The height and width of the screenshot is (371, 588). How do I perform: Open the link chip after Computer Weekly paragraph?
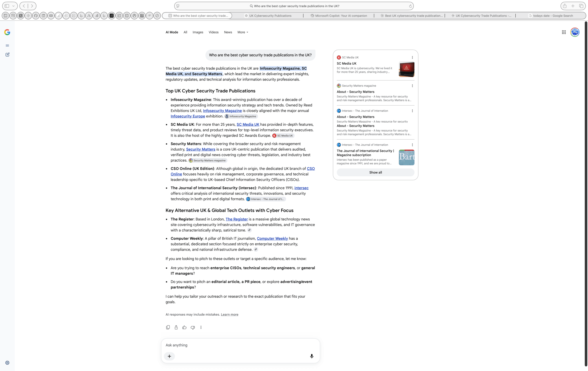256,249
